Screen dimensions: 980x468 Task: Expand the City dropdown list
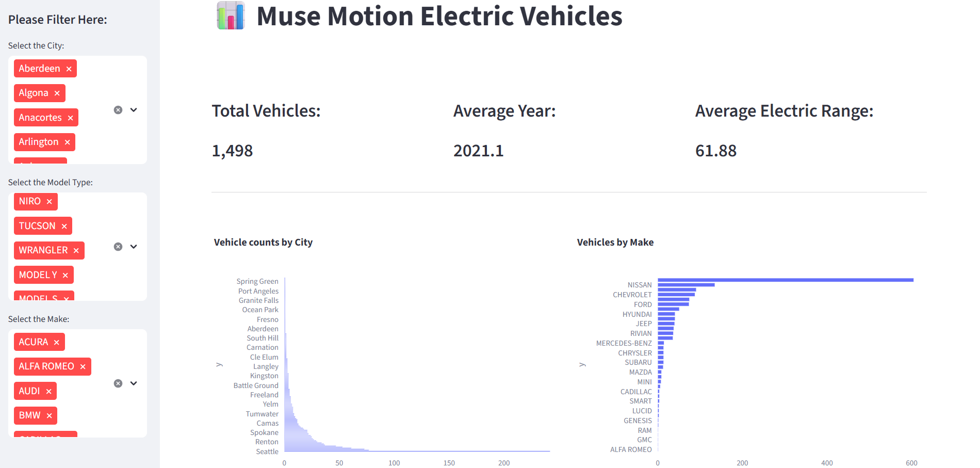(x=134, y=110)
